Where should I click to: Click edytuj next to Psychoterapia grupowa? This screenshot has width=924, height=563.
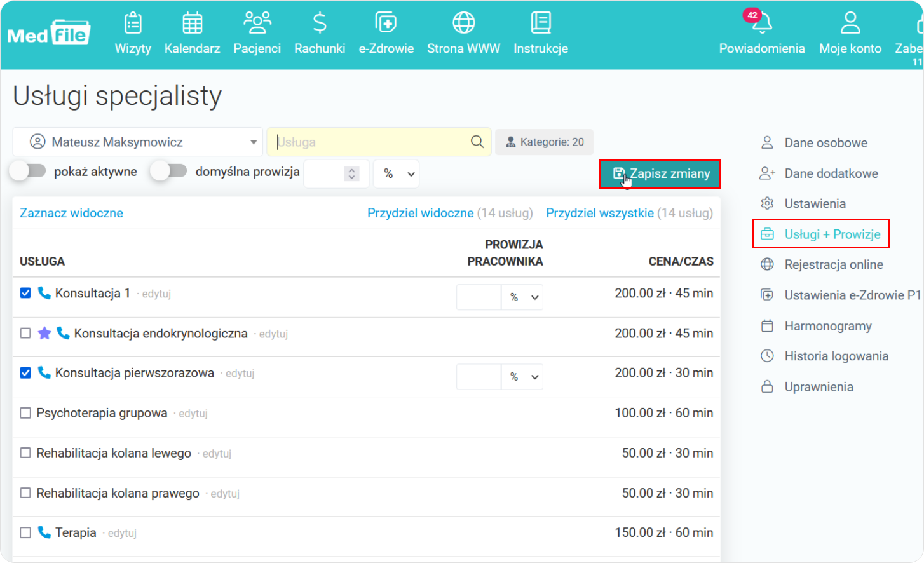[x=193, y=413]
